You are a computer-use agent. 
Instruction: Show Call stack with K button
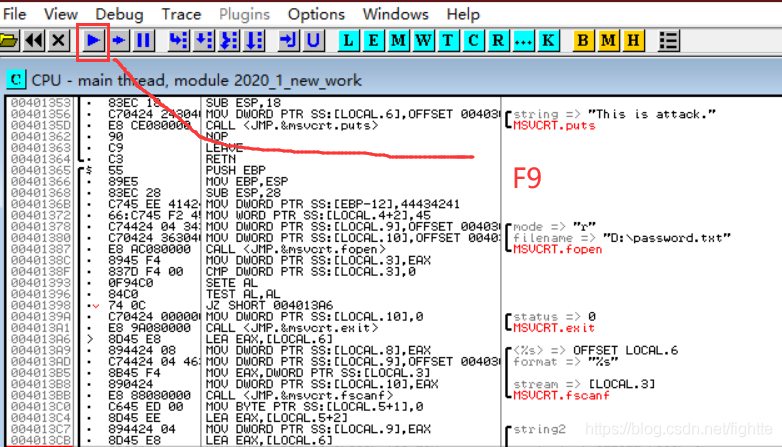pos(548,40)
